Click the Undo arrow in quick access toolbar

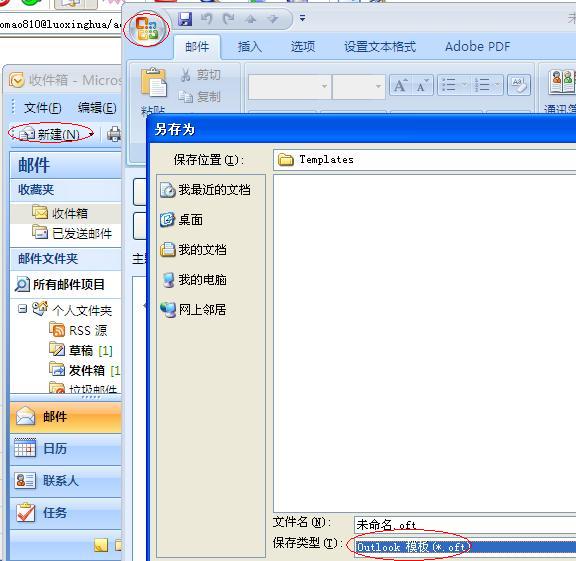point(207,18)
